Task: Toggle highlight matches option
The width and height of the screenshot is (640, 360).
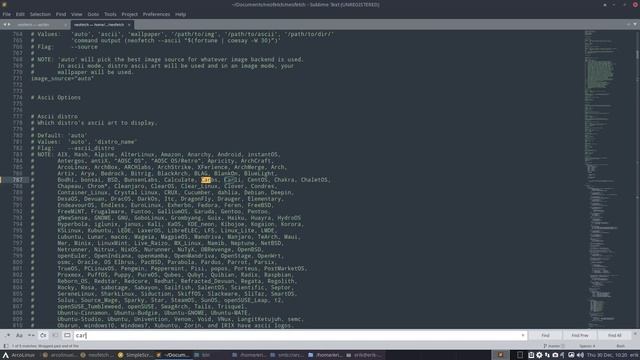Action: (x=67, y=335)
